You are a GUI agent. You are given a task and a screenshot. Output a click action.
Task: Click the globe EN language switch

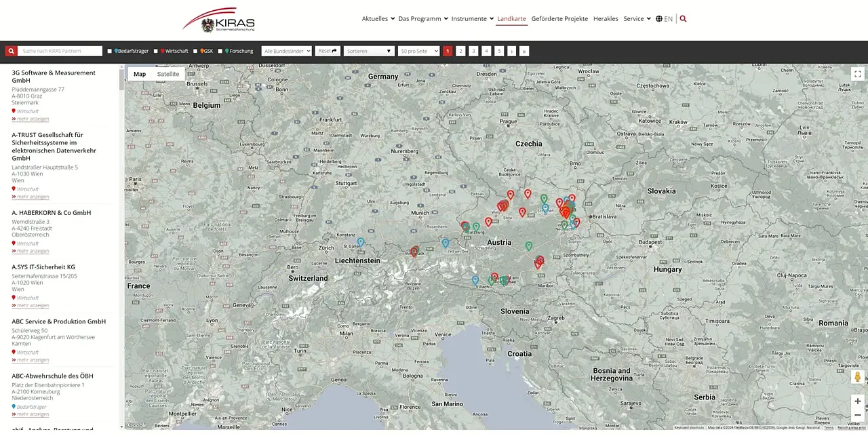click(664, 19)
